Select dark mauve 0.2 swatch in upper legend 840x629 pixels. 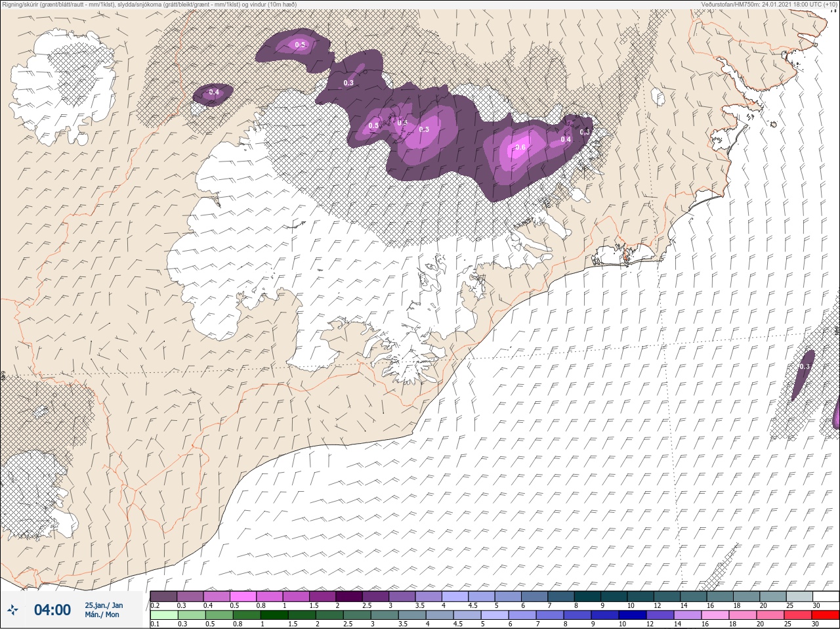163,596
